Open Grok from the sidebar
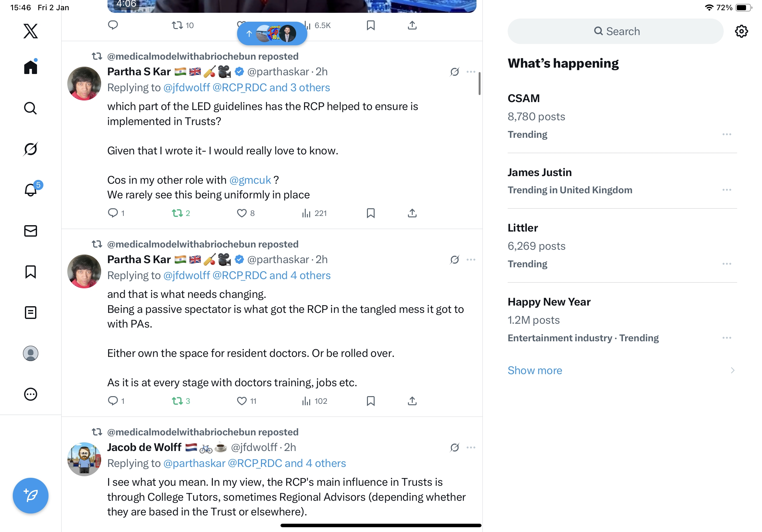 [x=31, y=149]
